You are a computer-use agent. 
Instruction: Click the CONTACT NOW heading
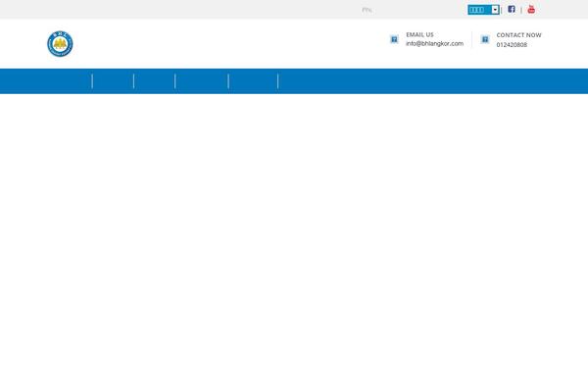click(x=518, y=35)
